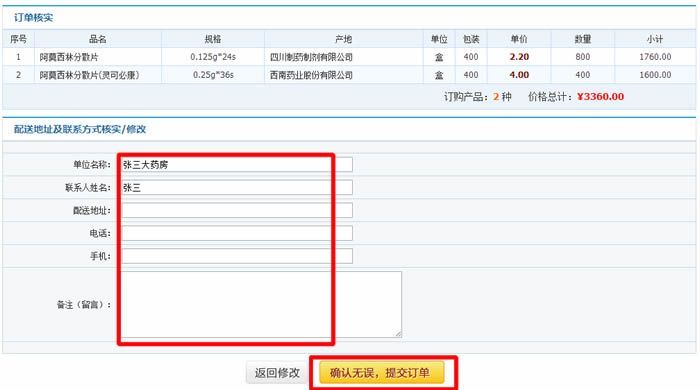
Task: Select row 阿莫西林分散片 0.125g*24s
Action: pos(349,57)
